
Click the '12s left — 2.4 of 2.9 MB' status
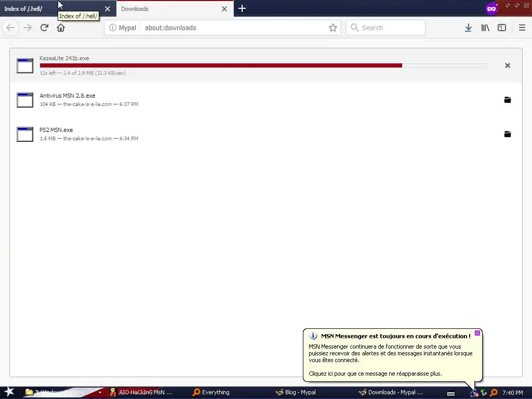pyautogui.click(x=83, y=73)
